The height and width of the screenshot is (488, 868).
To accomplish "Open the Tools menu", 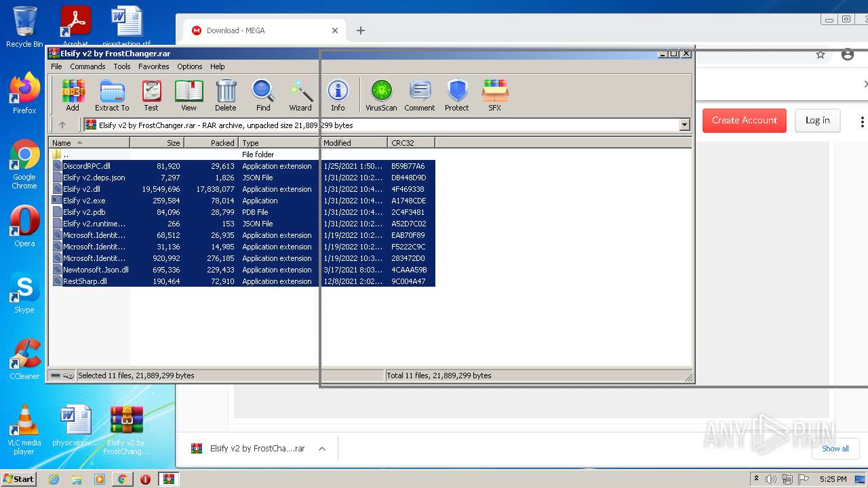I will tap(122, 66).
